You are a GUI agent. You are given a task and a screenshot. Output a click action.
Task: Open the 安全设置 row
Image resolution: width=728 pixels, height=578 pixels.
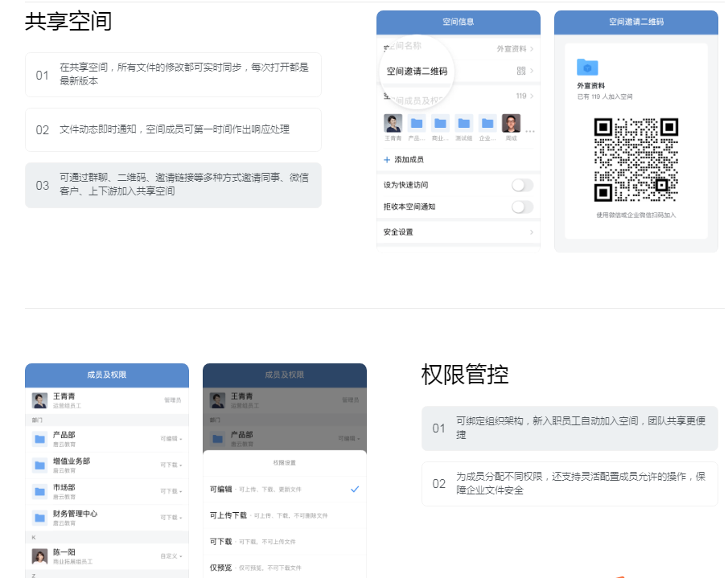click(459, 232)
